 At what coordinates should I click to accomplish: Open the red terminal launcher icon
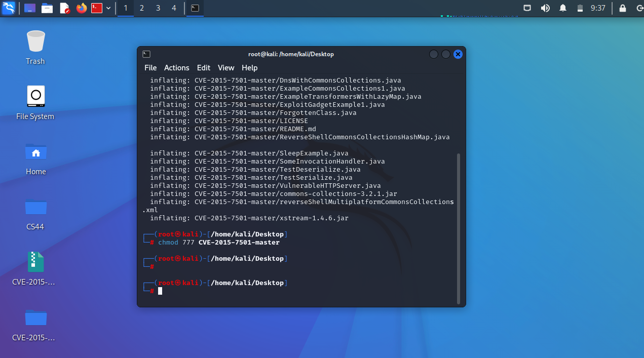[x=97, y=8]
